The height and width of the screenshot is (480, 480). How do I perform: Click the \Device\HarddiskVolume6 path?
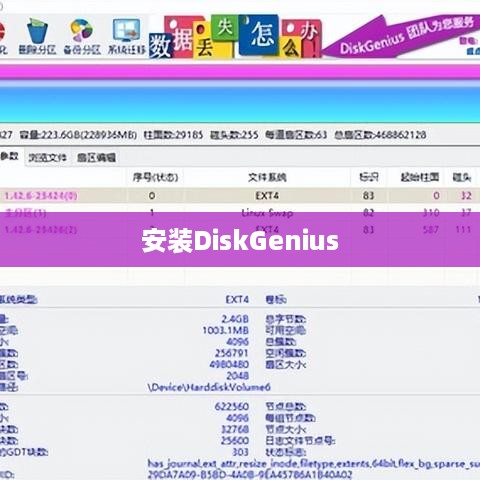209,387
